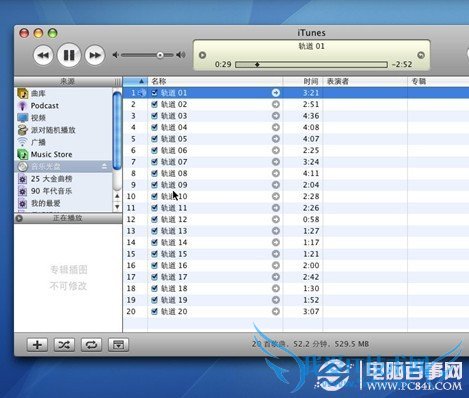Pause the current playback
Image resolution: width=469 pixels, height=398 pixels.
tap(69, 55)
